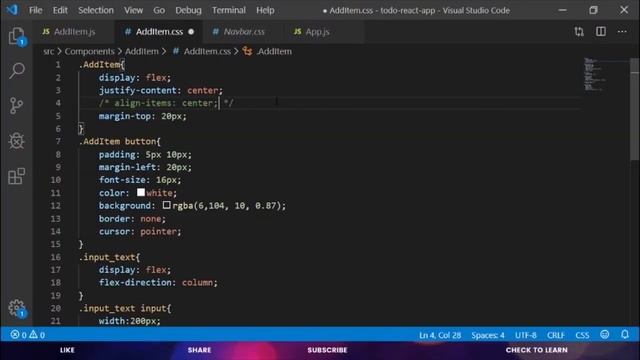Image resolution: width=640 pixels, height=360 pixels.
Task: Open the Selection menu
Action: tap(96, 10)
